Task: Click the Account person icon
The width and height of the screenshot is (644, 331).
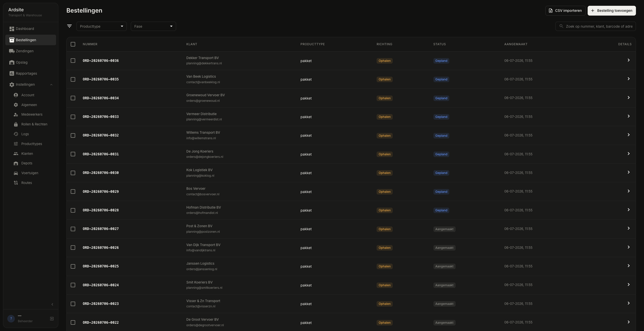Action: (16, 95)
